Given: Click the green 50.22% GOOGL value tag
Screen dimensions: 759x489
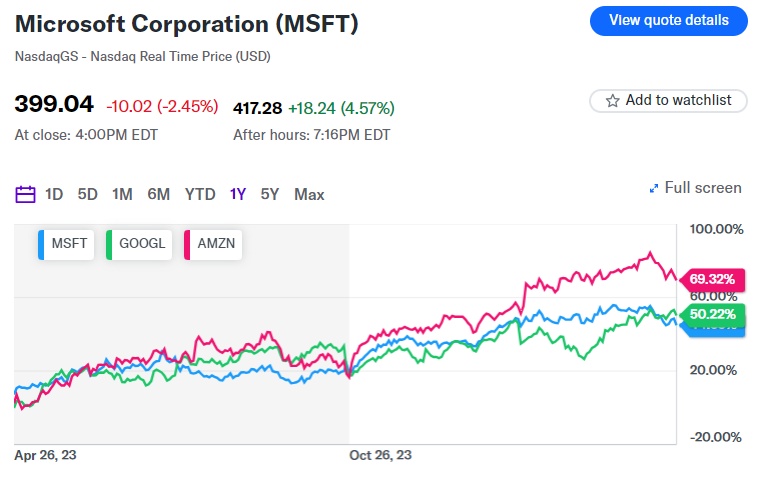Looking at the screenshot, I should click(711, 314).
